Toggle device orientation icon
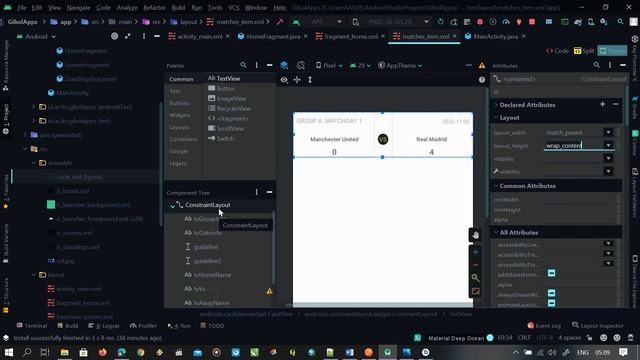This screenshot has height=360, width=640. point(301,65)
